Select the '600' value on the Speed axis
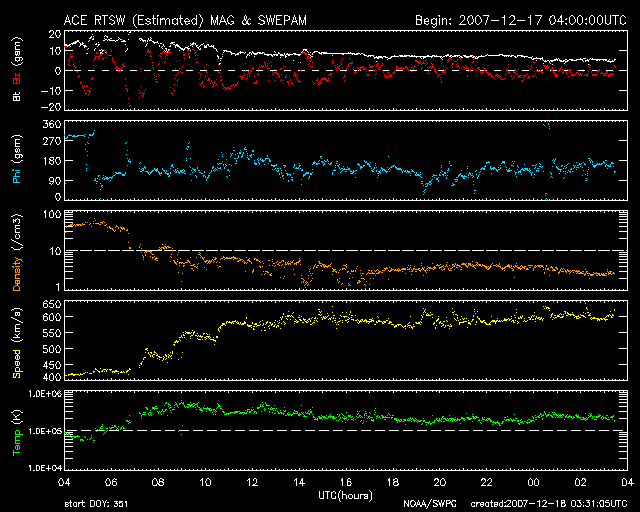 pos(51,317)
